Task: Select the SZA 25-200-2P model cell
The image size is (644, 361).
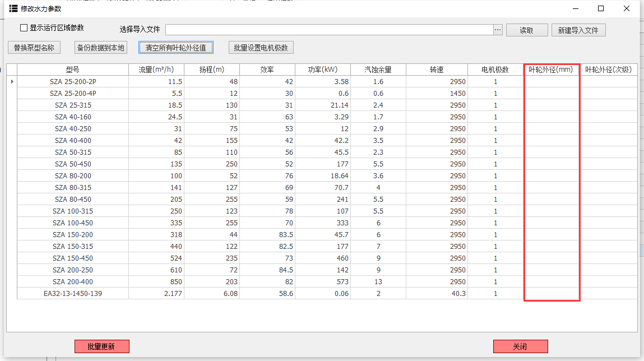Action: [73, 82]
